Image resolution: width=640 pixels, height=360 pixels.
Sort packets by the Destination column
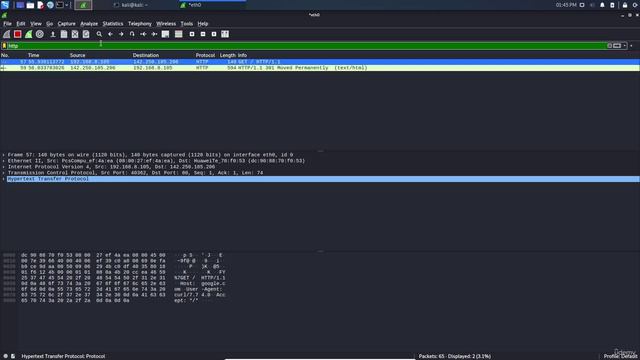145,55
